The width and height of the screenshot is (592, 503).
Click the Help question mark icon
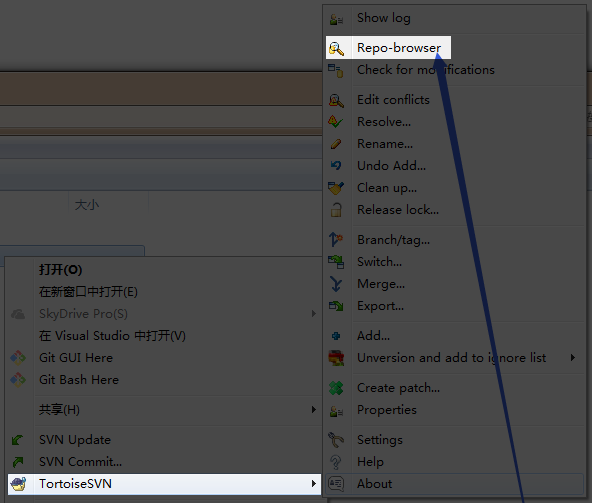[x=336, y=462]
